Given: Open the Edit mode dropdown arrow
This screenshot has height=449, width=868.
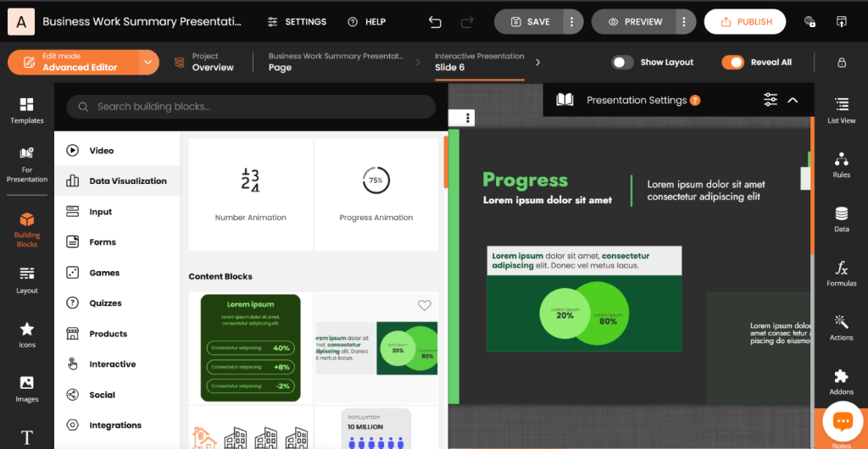Looking at the screenshot, I should 147,62.
